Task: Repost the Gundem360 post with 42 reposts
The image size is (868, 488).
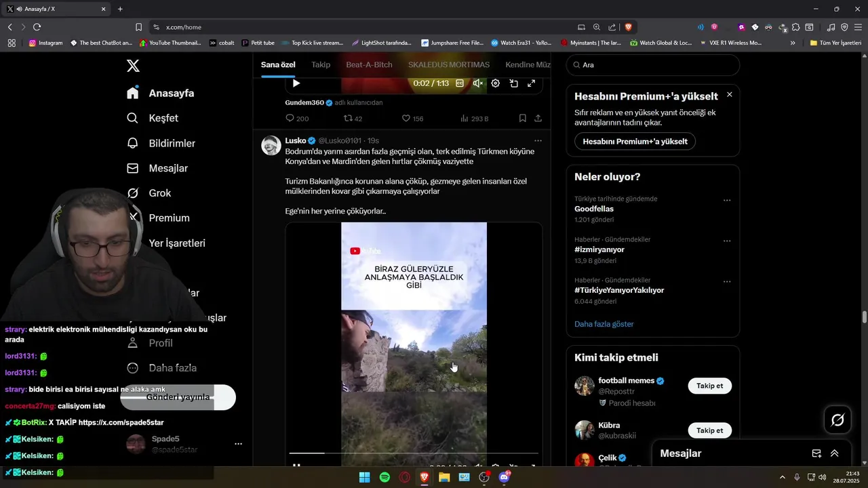Action: pos(353,118)
